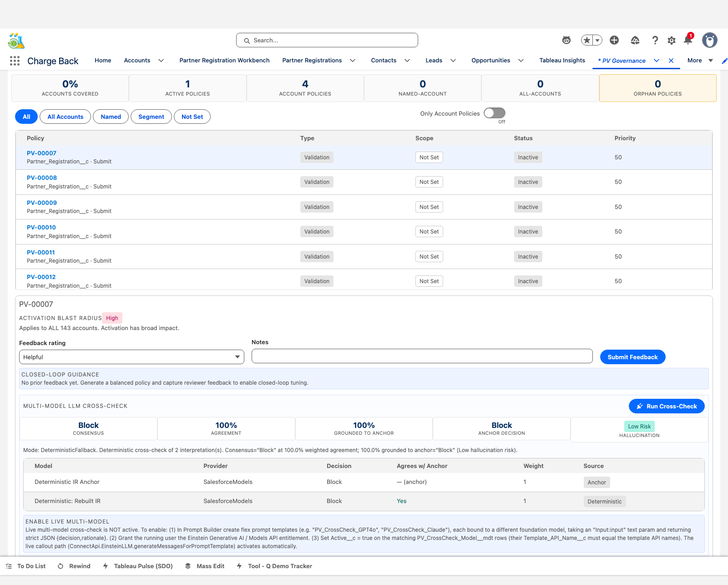728x585 pixels.
Task: Expand the Accounts nav dropdown
Action: point(161,61)
